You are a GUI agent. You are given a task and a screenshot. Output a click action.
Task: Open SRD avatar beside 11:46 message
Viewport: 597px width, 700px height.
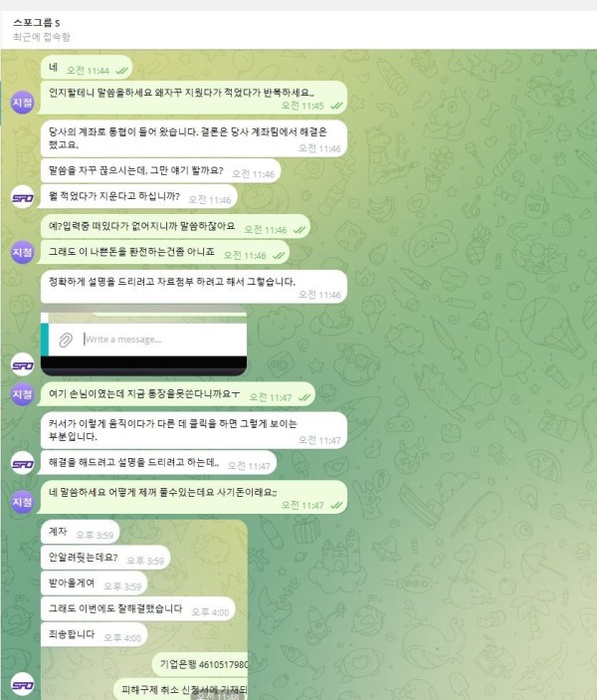click(22, 197)
